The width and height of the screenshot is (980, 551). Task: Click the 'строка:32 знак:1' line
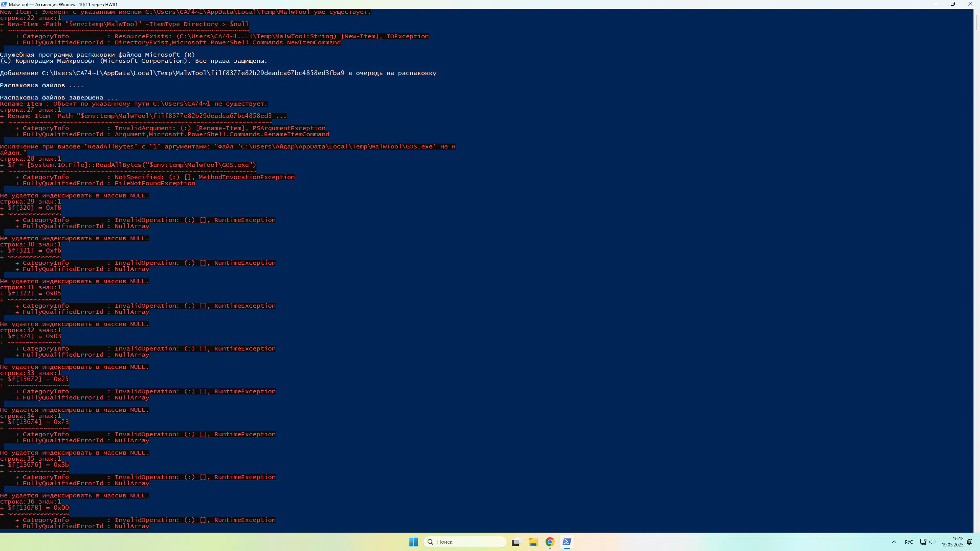click(x=31, y=330)
